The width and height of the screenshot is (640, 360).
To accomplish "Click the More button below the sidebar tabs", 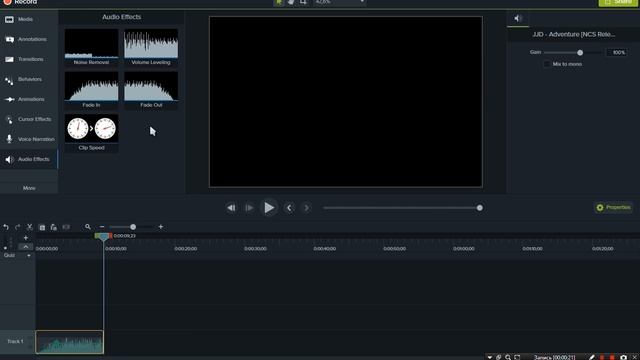I will (29, 188).
